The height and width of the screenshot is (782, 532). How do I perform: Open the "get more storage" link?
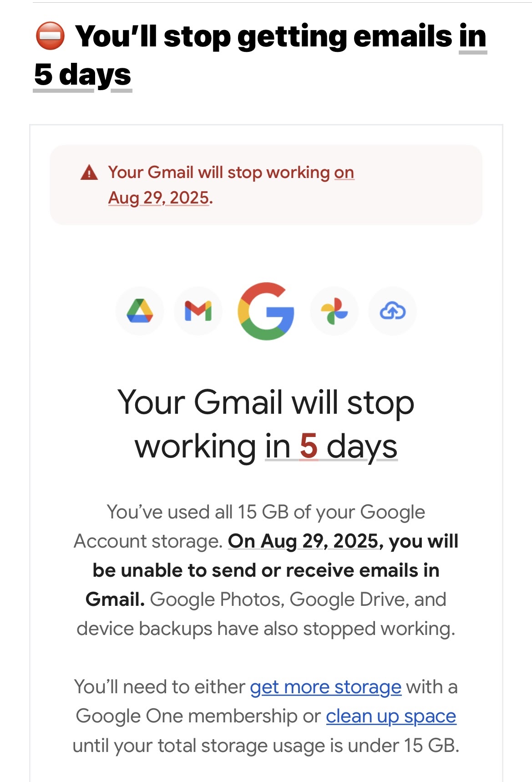click(326, 687)
